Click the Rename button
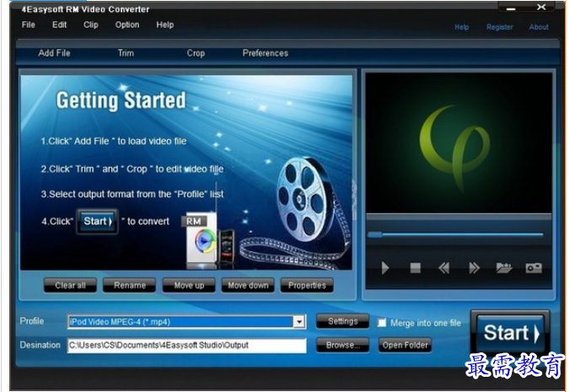Screen dimensions: 570x392 pos(130,285)
